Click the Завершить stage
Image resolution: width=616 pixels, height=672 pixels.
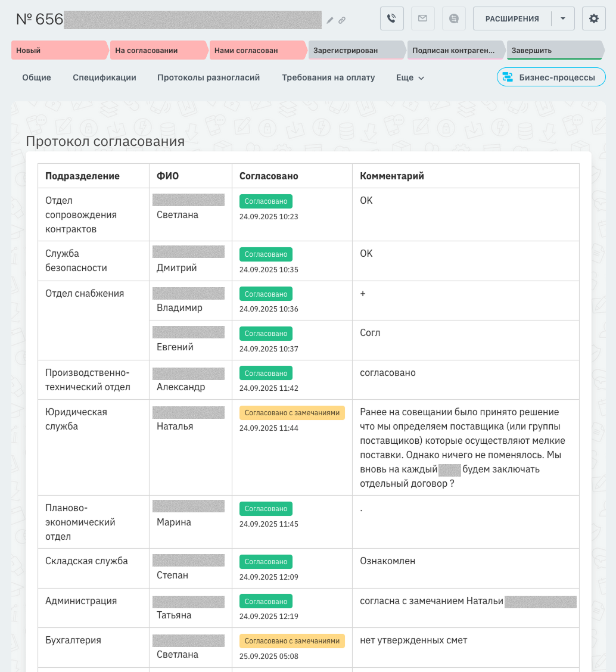[553, 51]
